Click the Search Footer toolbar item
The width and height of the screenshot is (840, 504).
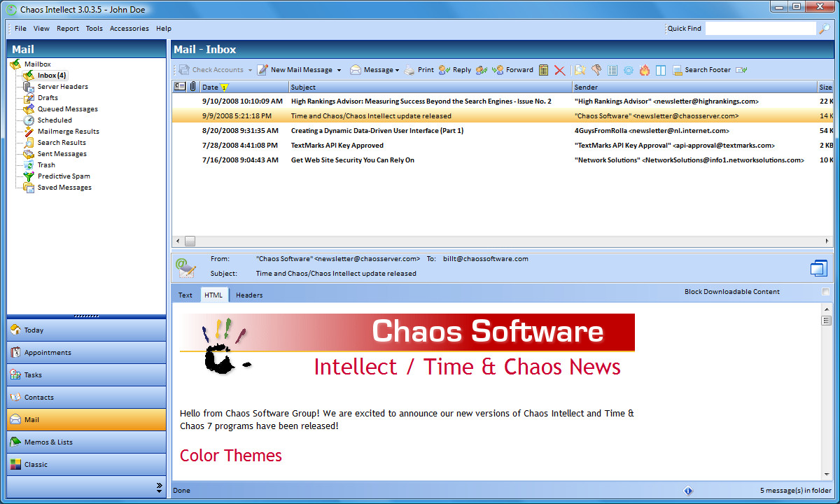[x=701, y=70]
